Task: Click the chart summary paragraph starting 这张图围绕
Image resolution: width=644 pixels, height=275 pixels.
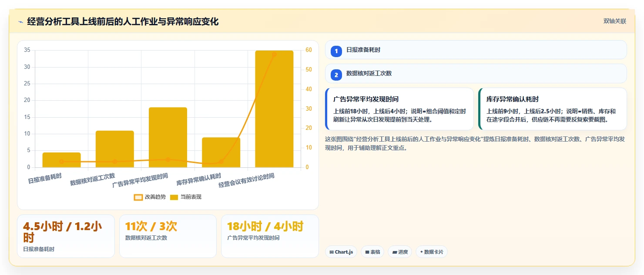Action: click(475, 143)
